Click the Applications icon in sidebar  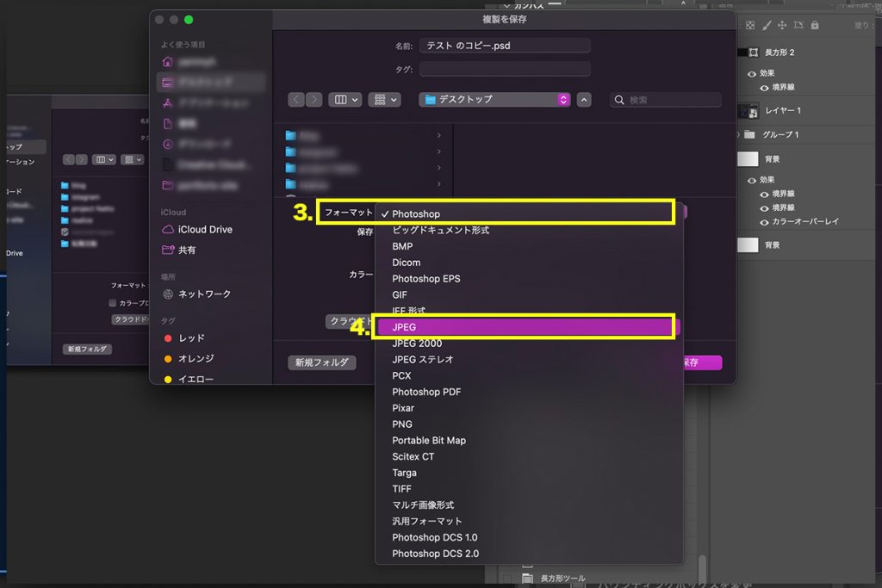[x=168, y=102]
